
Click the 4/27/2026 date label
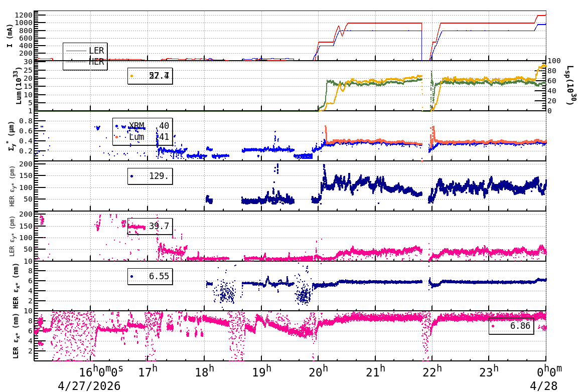[x=89, y=385]
